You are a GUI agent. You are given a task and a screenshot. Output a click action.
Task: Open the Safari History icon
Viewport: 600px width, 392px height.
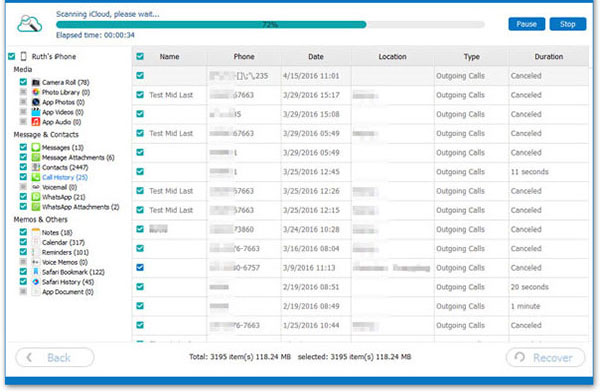click(x=36, y=282)
